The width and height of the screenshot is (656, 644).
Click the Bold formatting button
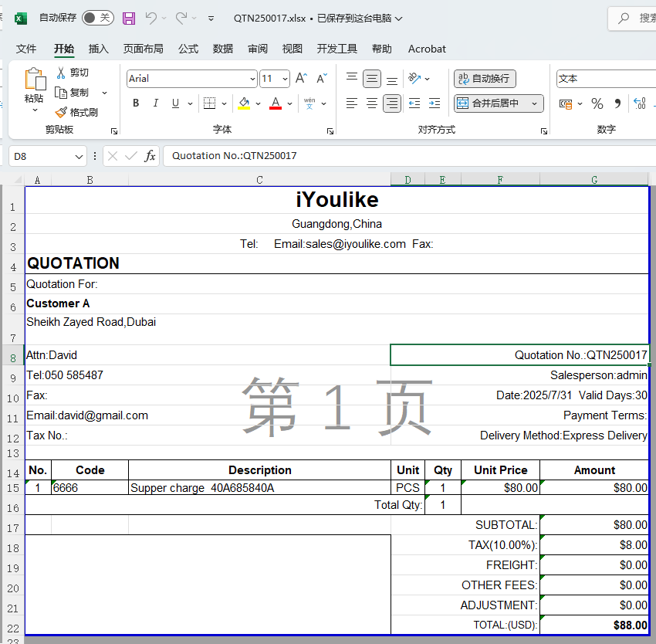coord(136,103)
